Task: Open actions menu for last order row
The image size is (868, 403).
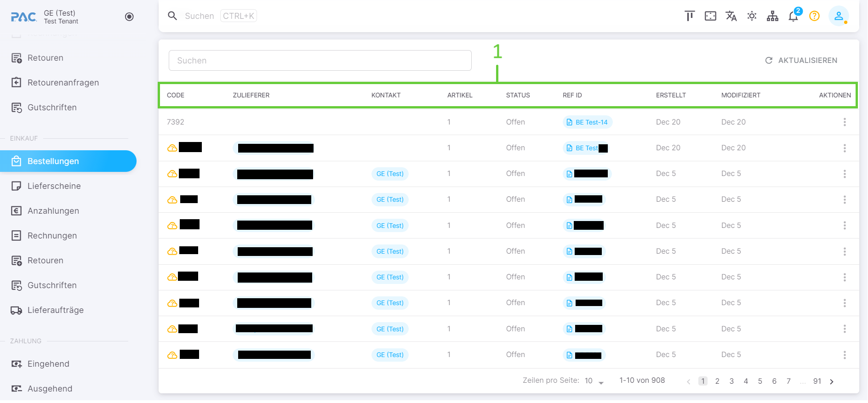Action: pos(845,355)
